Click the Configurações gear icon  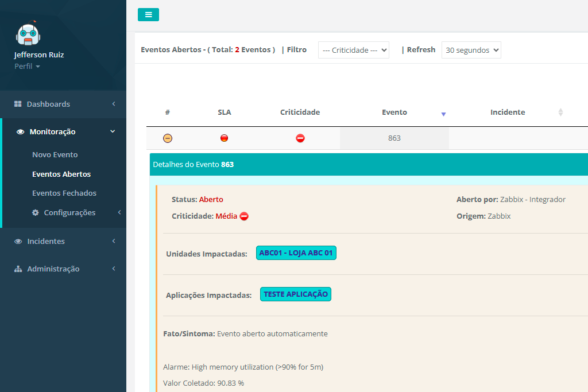click(36, 212)
